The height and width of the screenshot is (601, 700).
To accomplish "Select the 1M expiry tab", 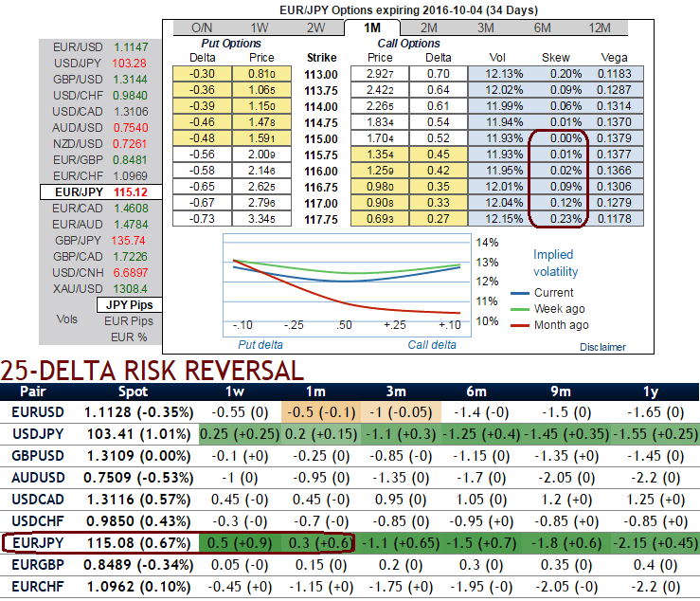I will (x=372, y=27).
